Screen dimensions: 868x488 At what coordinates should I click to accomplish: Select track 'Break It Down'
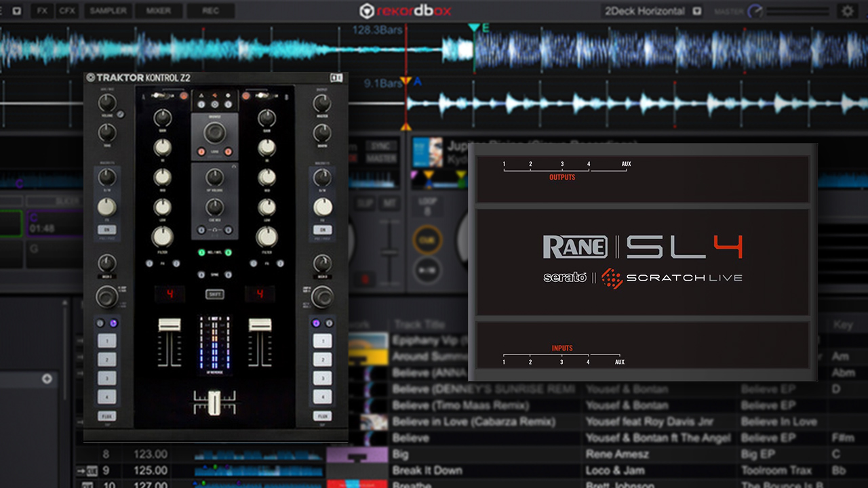[427, 470]
